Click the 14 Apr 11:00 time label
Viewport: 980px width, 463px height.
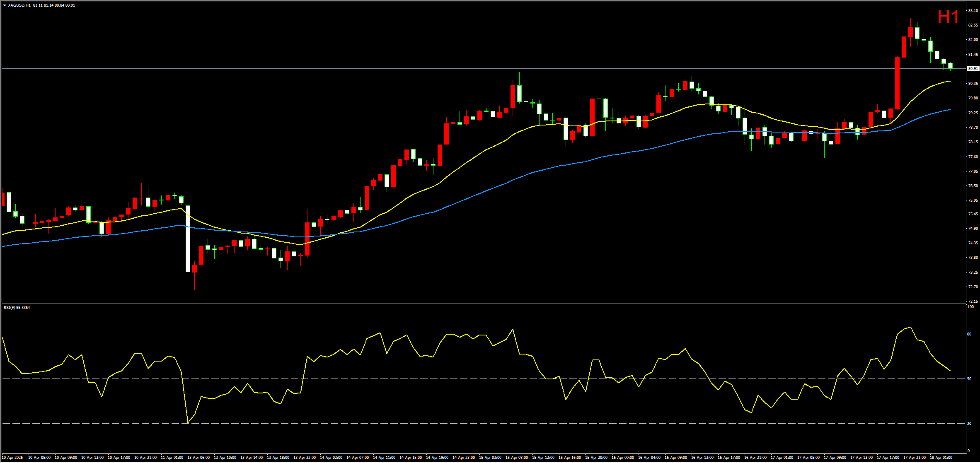tap(384, 458)
